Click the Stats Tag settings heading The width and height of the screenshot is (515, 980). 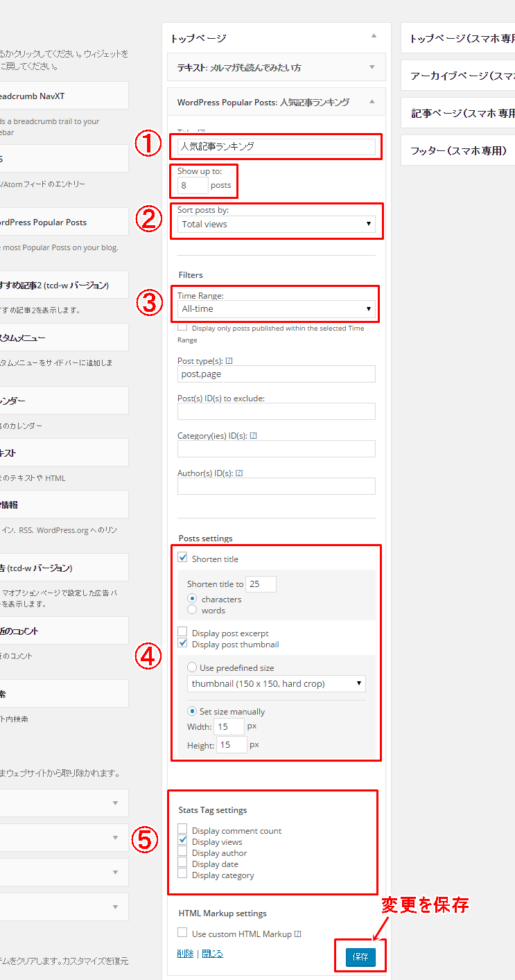pyautogui.click(x=213, y=810)
